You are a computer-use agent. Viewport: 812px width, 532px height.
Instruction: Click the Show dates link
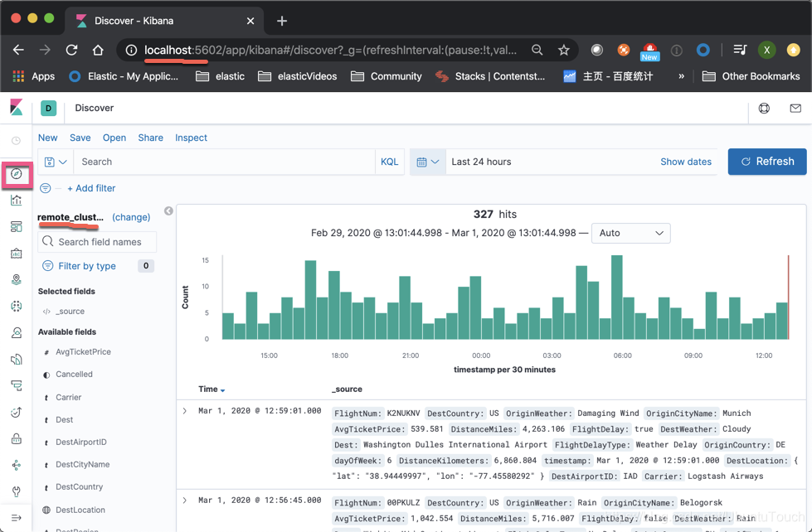click(686, 162)
